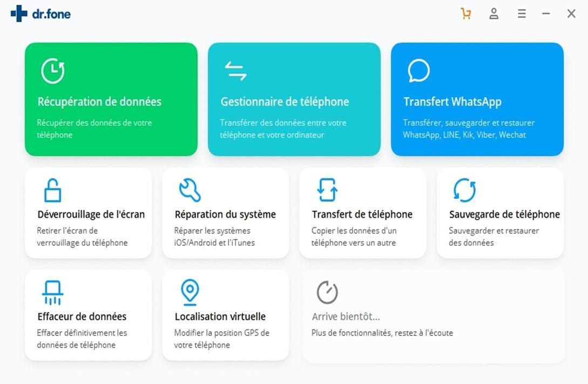Click the timer icon for Arrive bientôt
The height and width of the screenshot is (384, 588).
pyautogui.click(x=327, y=292)
